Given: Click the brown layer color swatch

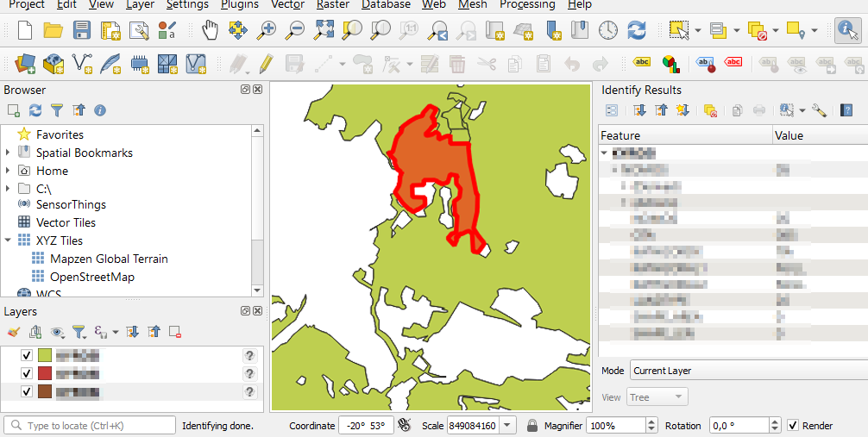Looking at the screenshot, I should [45, 392].
